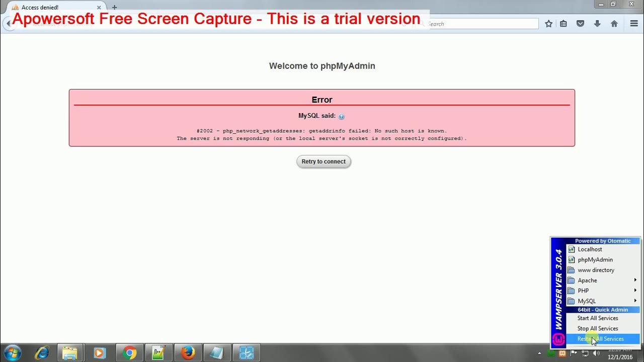This screenshot has width=644, height=362.
Task: Open Windows Media Player taskbar icon
Action: click(x=100, y=353)
